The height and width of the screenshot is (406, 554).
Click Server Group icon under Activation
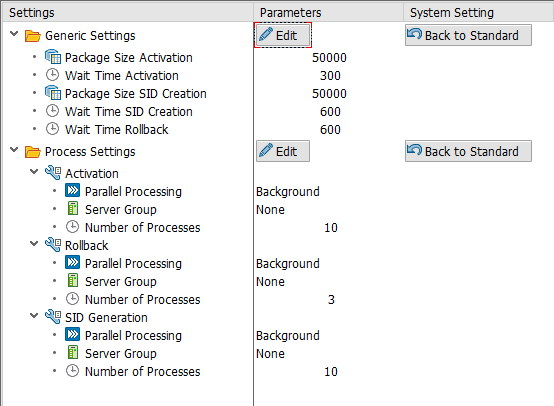click(72, 209)
